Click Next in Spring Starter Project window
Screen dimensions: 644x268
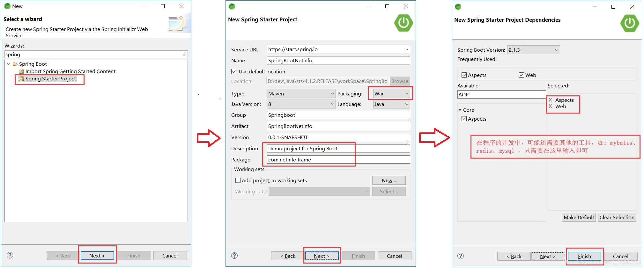322,256
